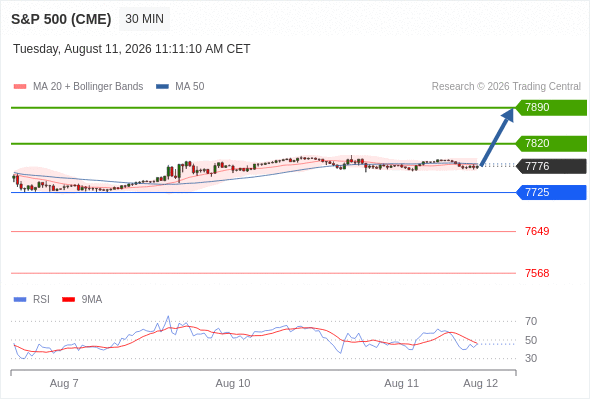This screenshot has height=400, width=590.
Task: Click the Aug 11 date axis label
Action: [401, 383]
